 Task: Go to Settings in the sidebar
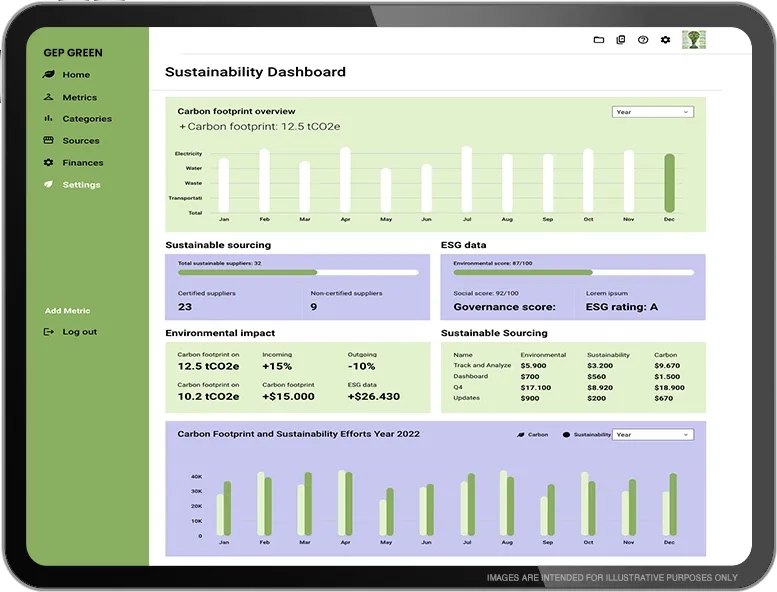[x=81, y=185]
